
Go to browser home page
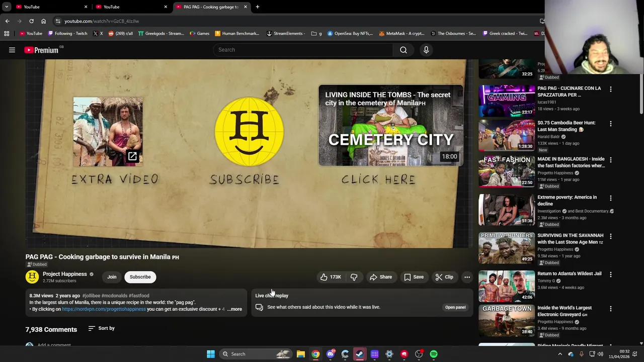click(x=43, y=21)
